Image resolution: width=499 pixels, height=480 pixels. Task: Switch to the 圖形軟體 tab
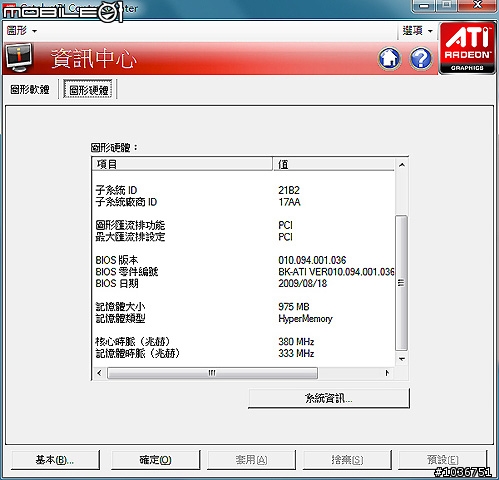30,89
